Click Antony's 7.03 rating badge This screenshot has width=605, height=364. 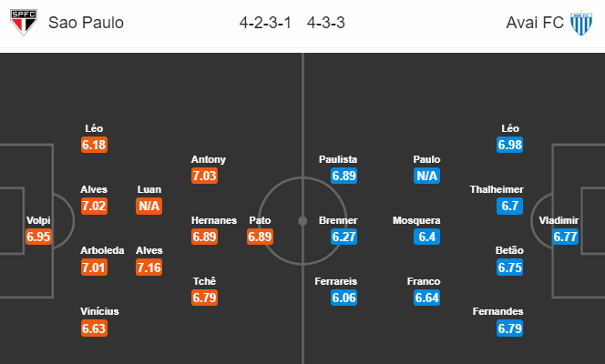tap(204, 176)
